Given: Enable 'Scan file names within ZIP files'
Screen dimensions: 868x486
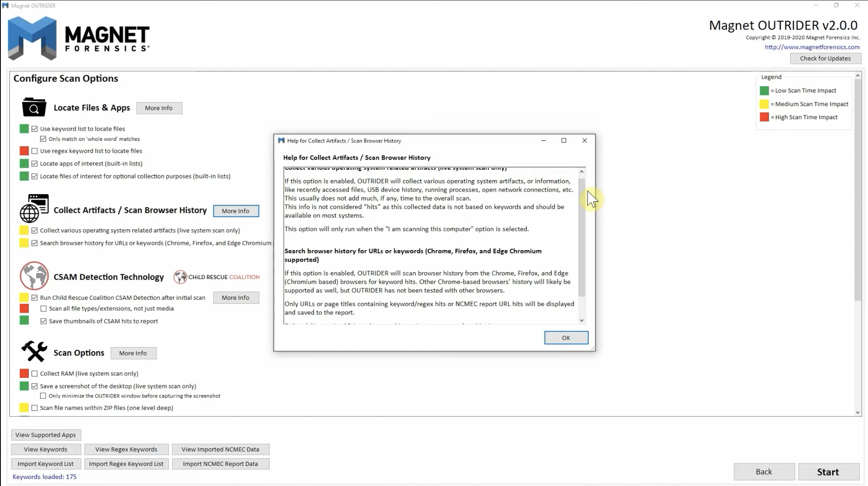Looking at the screenshot, I should click(x=34, y=408).
